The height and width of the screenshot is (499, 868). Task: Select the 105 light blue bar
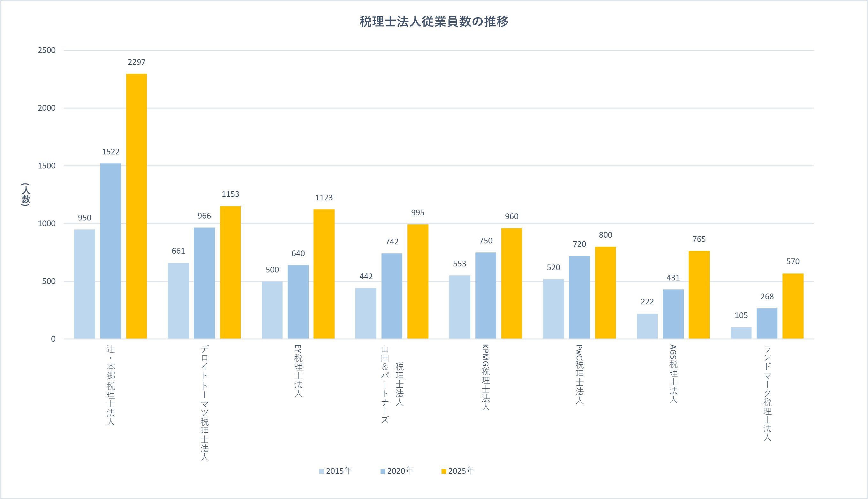click(x=741, y=333)
